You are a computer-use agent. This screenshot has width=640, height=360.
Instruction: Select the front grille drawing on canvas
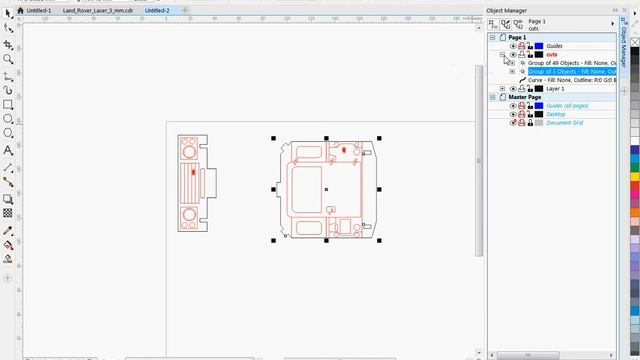click(197, 183)
